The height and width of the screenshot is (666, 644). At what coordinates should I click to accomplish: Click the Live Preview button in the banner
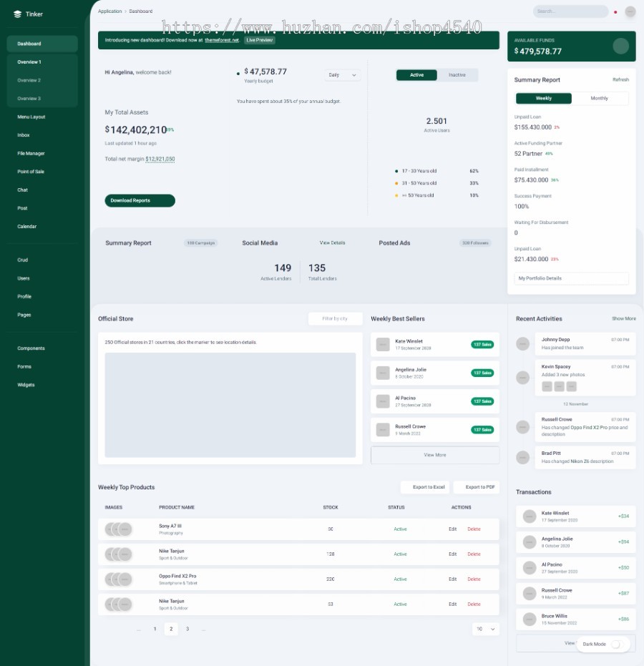pyautogui.click(x=260, y=40)
